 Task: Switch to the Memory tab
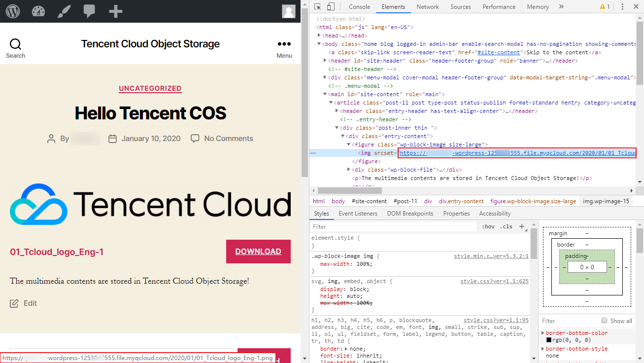pyautogui.click(x=538, y=7)
